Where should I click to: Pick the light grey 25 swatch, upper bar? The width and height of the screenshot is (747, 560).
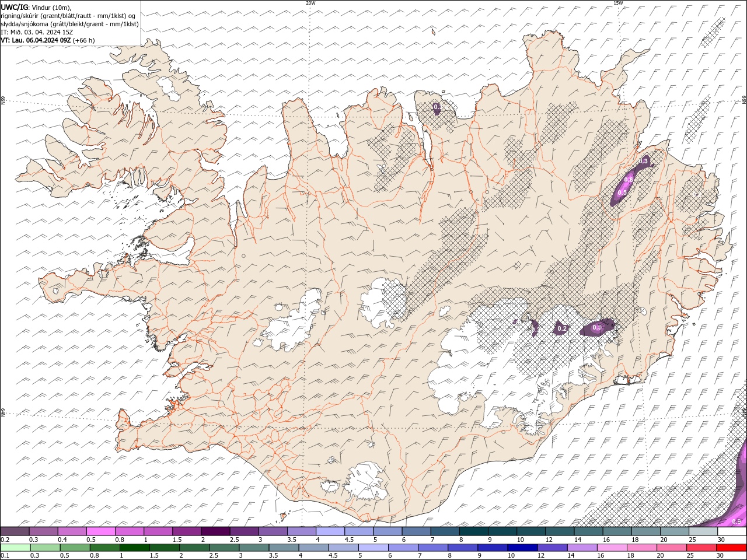[703, 531]
